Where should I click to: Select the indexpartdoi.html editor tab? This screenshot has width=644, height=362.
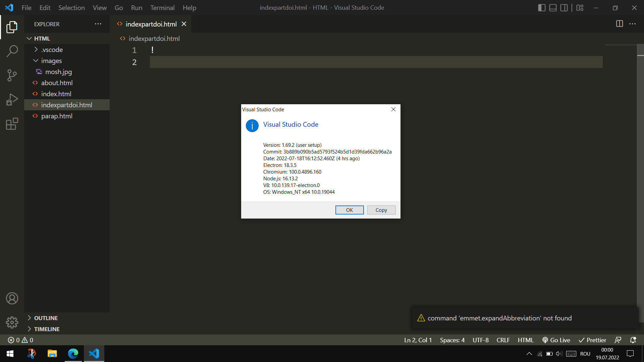151,24
